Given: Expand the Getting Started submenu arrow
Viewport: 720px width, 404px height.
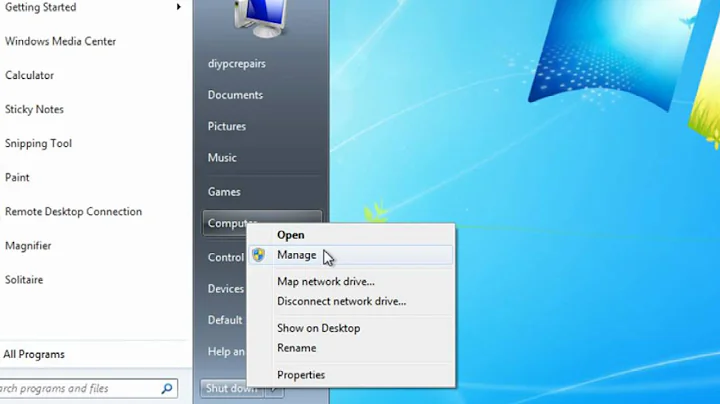Looking at the screenshot, I should coord(179,7).
